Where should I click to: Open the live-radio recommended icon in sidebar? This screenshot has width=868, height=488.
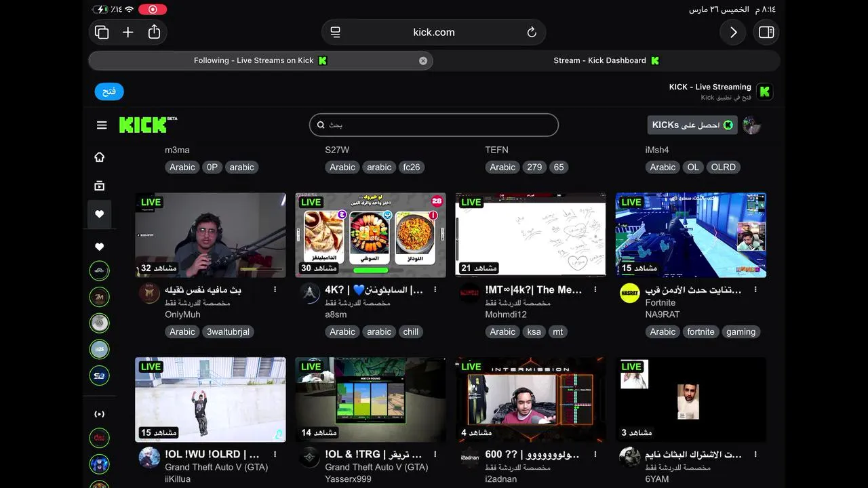coord(100,413)
